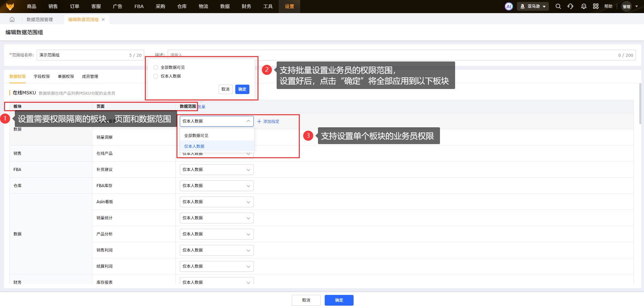Expand the 补货建议 data range dropdown
This screenshot has height=308, width=644.
pyautogui.click(x=216, y=170)
